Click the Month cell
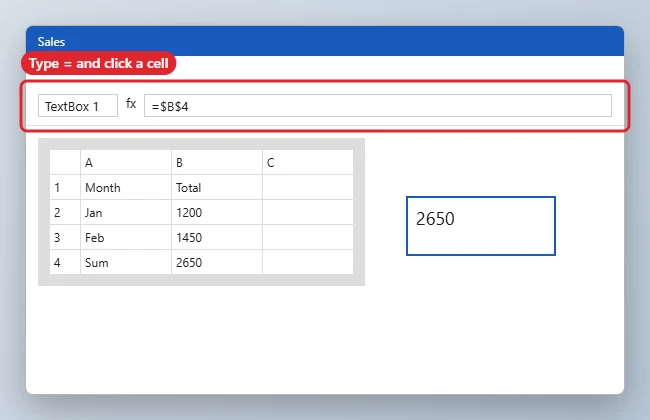This screenshot has height=420, width=650. (x=126, y=187)
